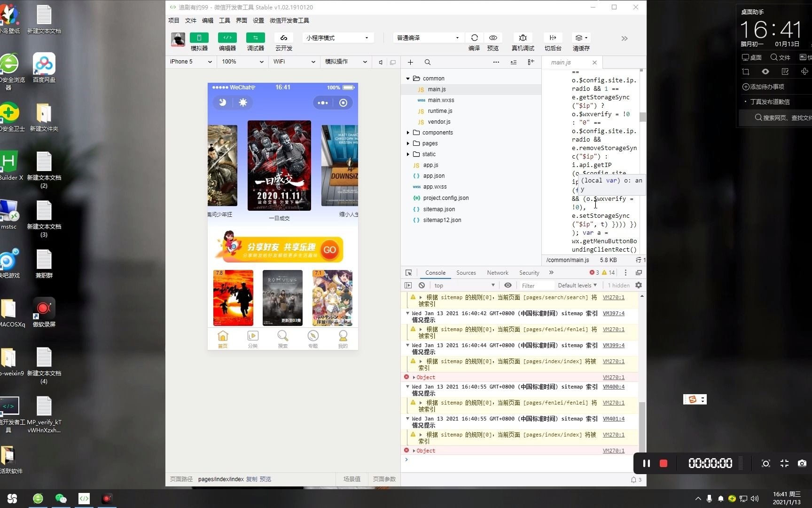Image resolution: width=812 pixels, height=508 pixels.
Task: Open 云开发 cloud development
Action: click(x=284, y=38)
